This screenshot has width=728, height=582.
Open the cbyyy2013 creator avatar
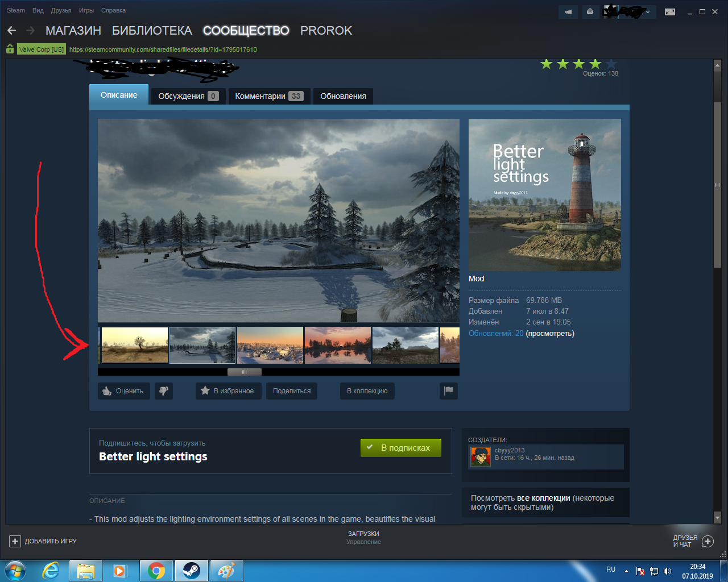[x=481, y=456]
